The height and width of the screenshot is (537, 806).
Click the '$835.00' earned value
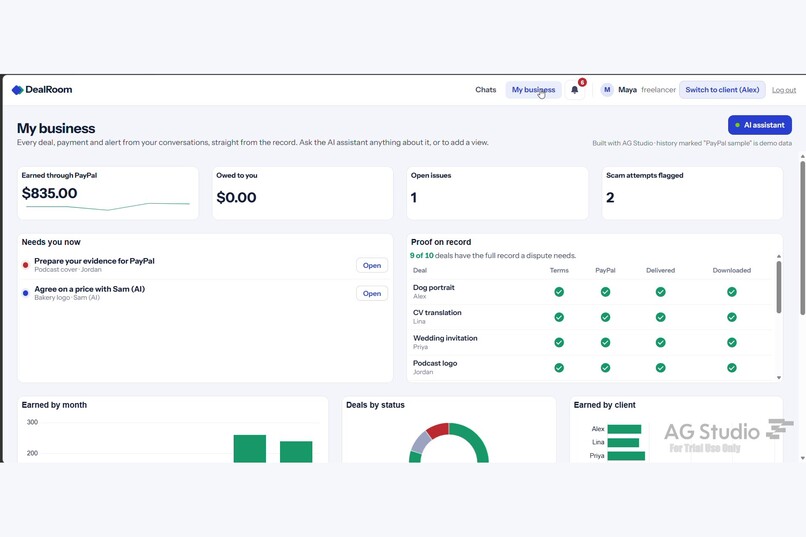pos(49,193)
